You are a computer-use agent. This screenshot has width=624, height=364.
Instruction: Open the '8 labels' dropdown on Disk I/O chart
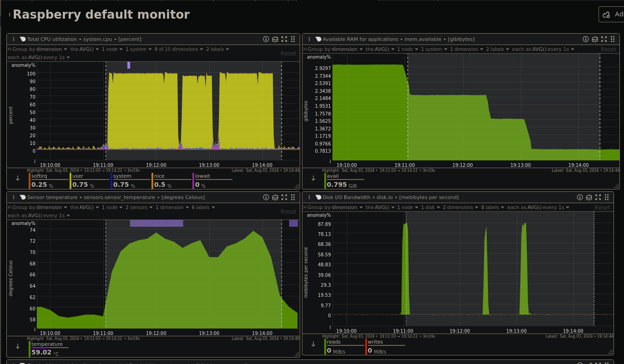click(493, 207)
